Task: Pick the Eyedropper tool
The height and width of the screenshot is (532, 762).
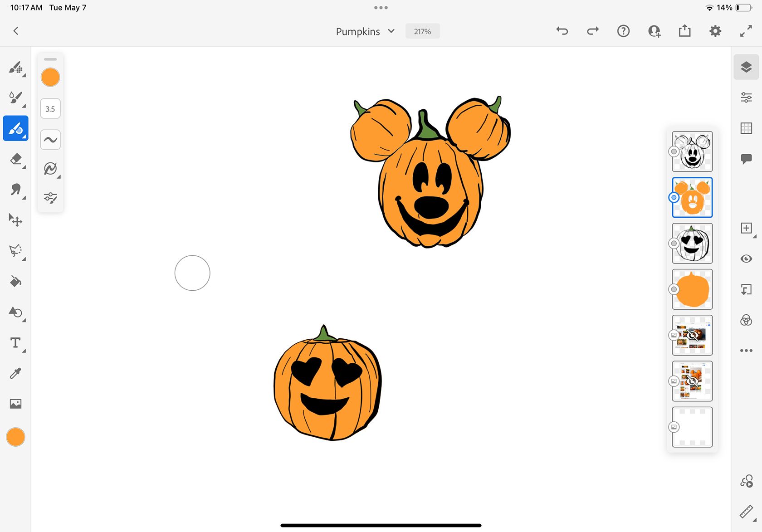Action: pos(15,373)
